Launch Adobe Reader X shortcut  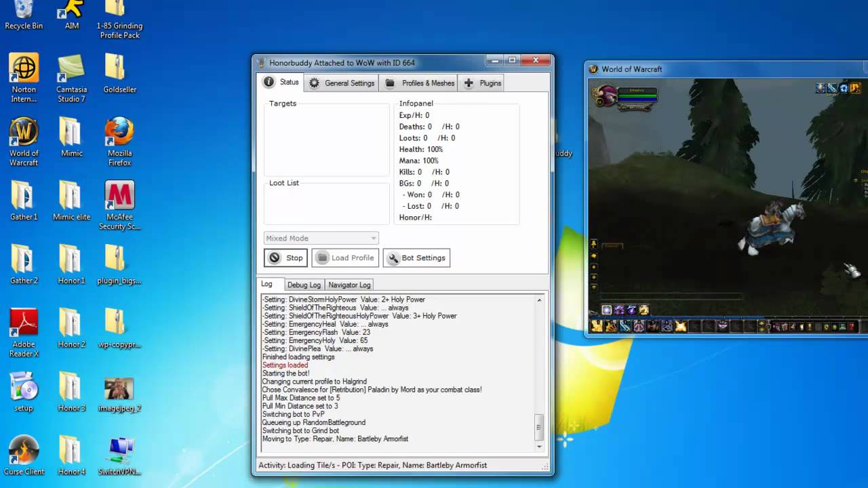pos(24,333)
